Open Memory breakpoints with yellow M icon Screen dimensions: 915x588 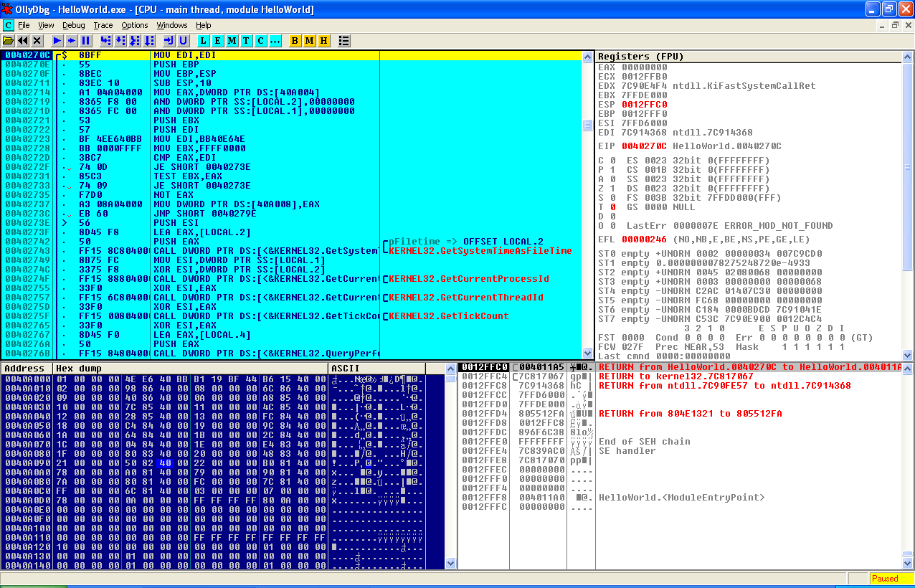(310, 41)
